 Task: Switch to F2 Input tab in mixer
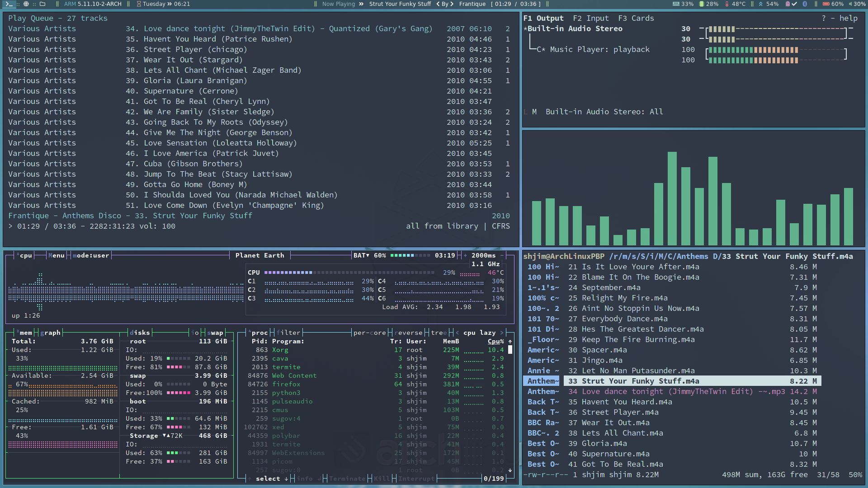pos(591,19)
